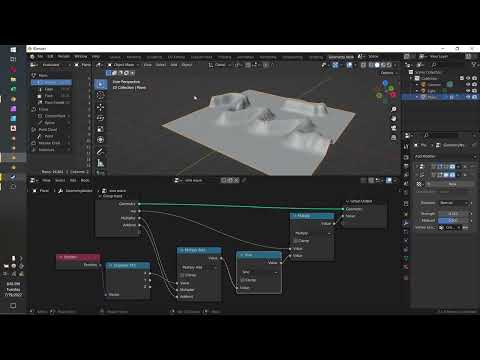Open the Add menu in node editor header
Screen dimensions: 480x360
point(73,180)
